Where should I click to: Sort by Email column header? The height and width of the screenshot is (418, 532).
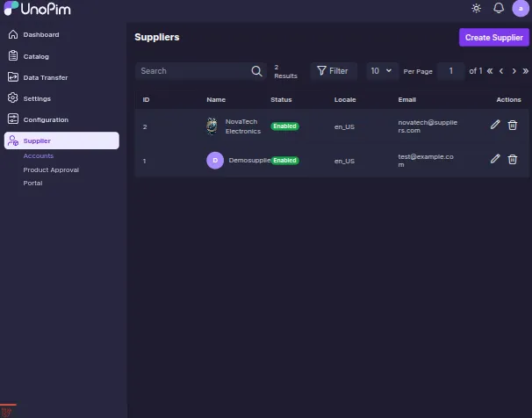[407, 100]
